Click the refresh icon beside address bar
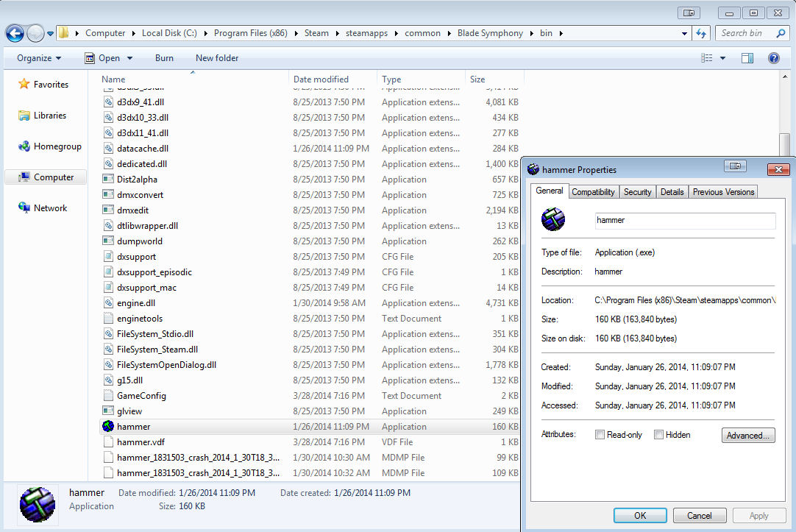This screenshot has width=796, height=532. pyautogui.click(x=702, y=33)
